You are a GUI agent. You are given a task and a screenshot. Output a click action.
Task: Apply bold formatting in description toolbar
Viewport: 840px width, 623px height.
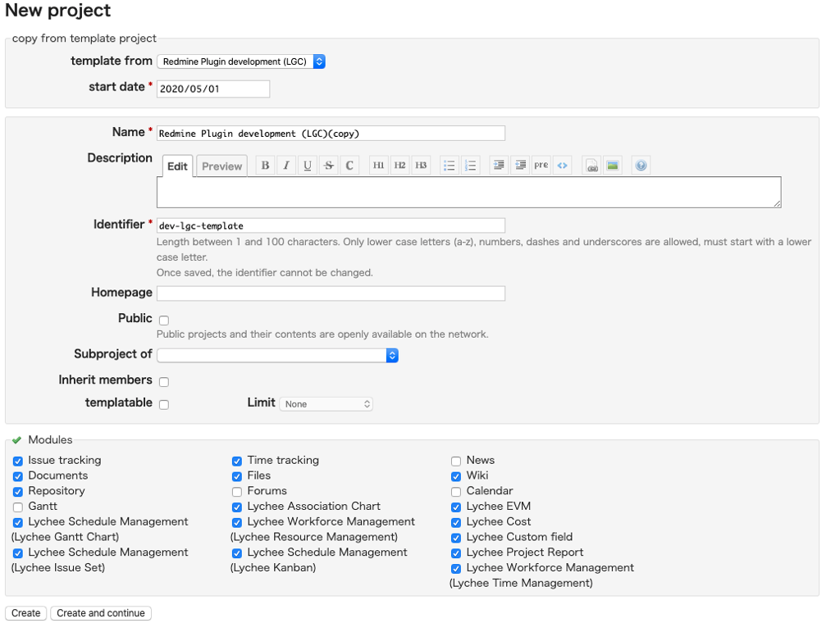coord(265,166)
